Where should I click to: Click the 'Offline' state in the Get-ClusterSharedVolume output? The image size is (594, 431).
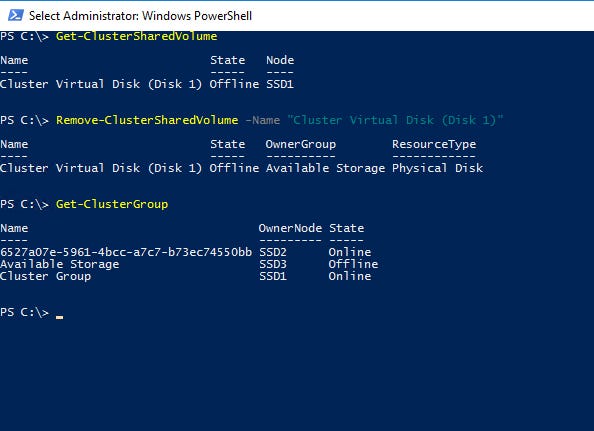tap(234, 84)
